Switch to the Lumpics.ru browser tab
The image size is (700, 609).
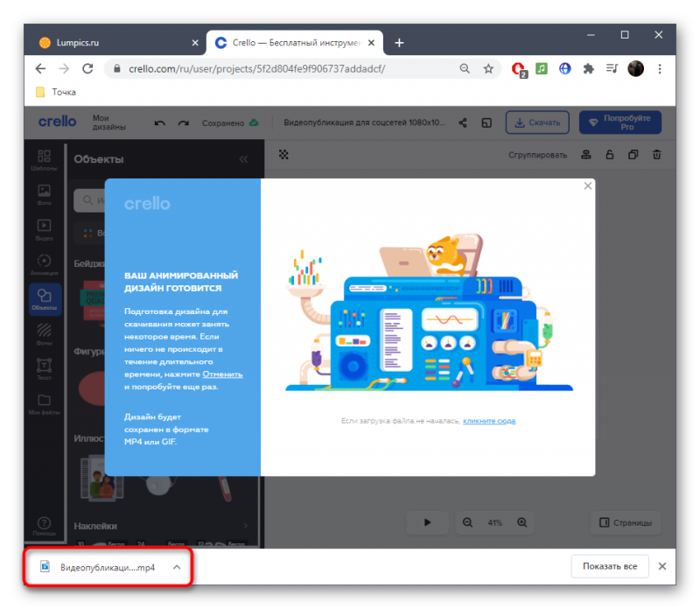coord(115,43)
